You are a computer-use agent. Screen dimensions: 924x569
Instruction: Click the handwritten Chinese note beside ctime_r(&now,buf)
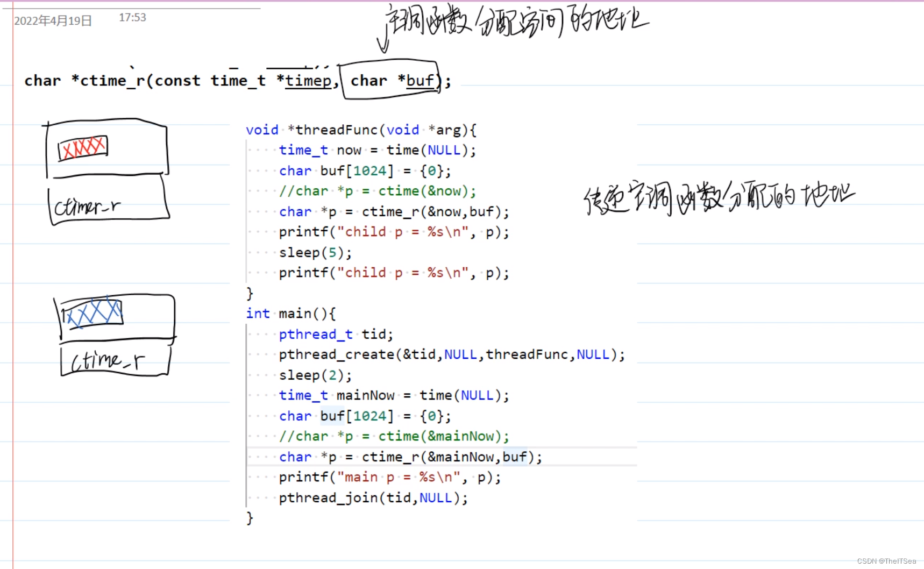tap(719, 198)
